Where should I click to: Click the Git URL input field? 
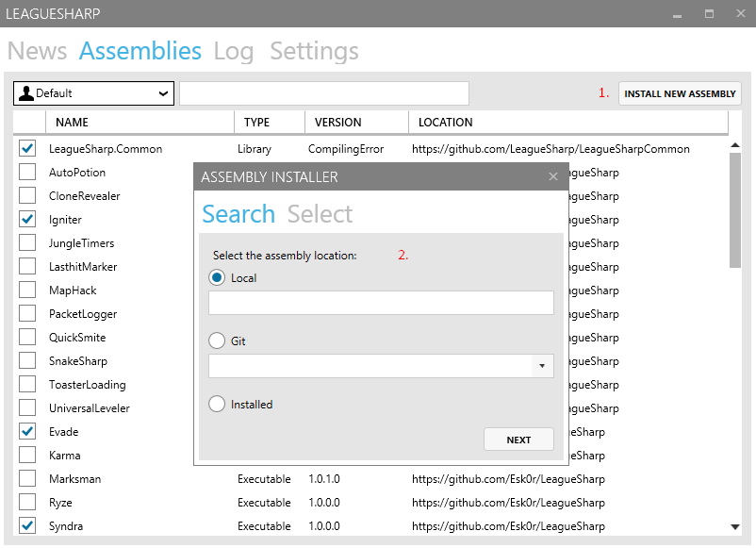370,366
